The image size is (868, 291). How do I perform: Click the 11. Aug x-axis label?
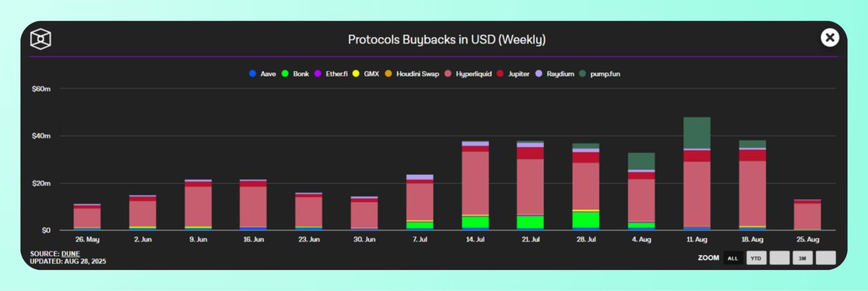[x=697, y=240]
